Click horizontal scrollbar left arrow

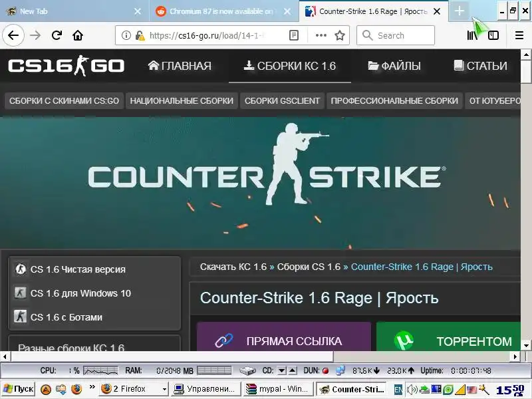pyautogui.click(x=5, y=356)
